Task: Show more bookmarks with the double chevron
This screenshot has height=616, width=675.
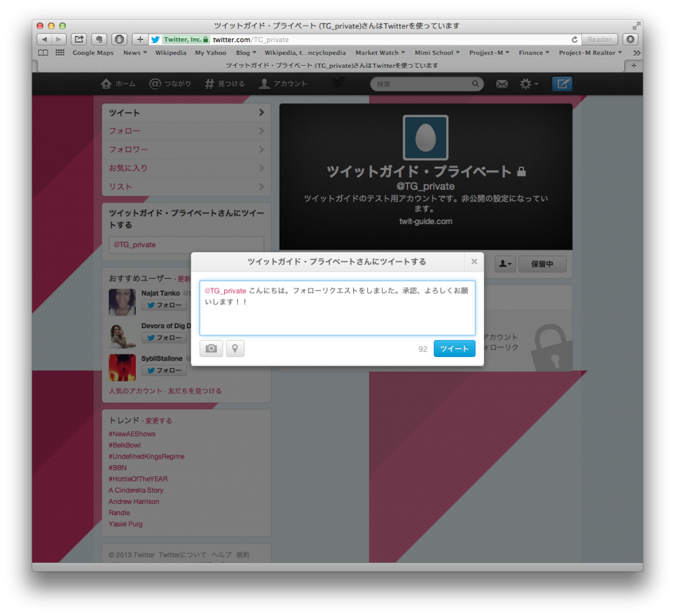Action: coord(636,53)
